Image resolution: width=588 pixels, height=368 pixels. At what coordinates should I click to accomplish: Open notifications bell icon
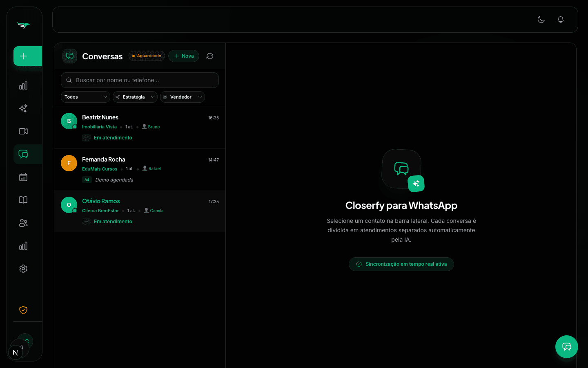click(x=561, y=20)
